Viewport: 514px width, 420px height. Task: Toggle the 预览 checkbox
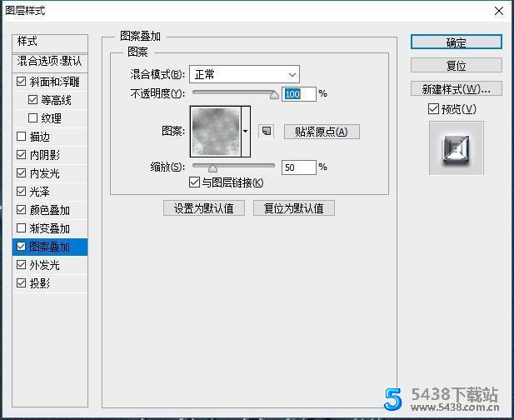click(x=433, y=109)
